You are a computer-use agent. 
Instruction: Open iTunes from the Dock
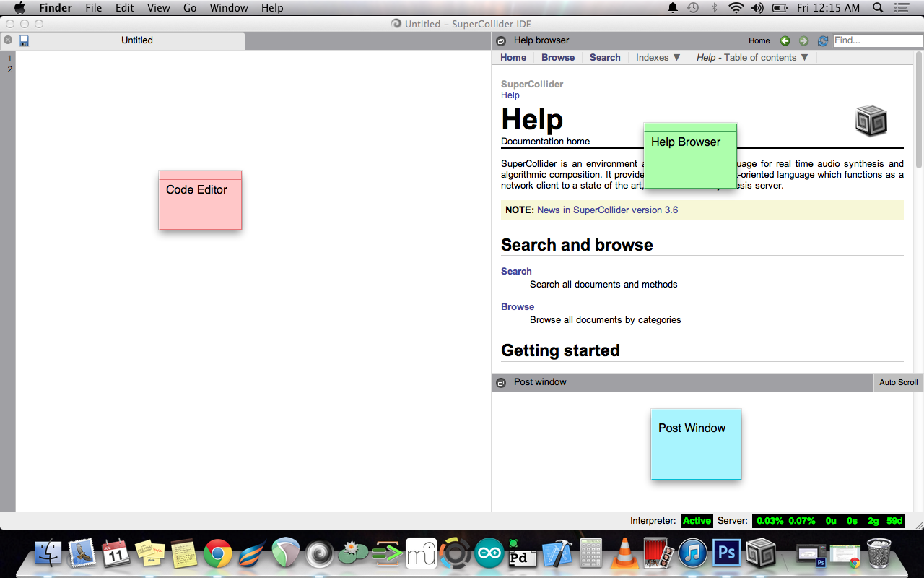pos(692,553)
